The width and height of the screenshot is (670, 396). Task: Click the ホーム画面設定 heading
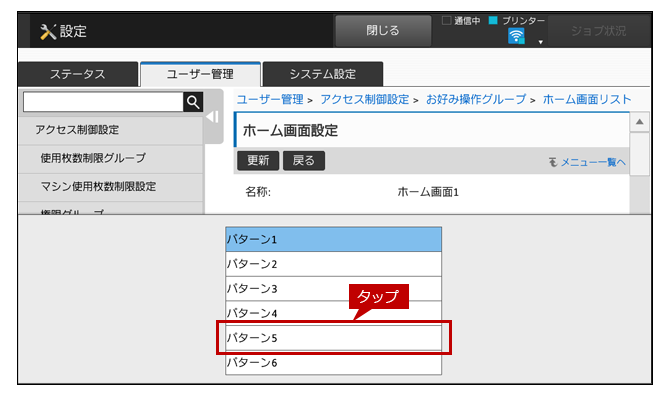click(x=291, y=131)
